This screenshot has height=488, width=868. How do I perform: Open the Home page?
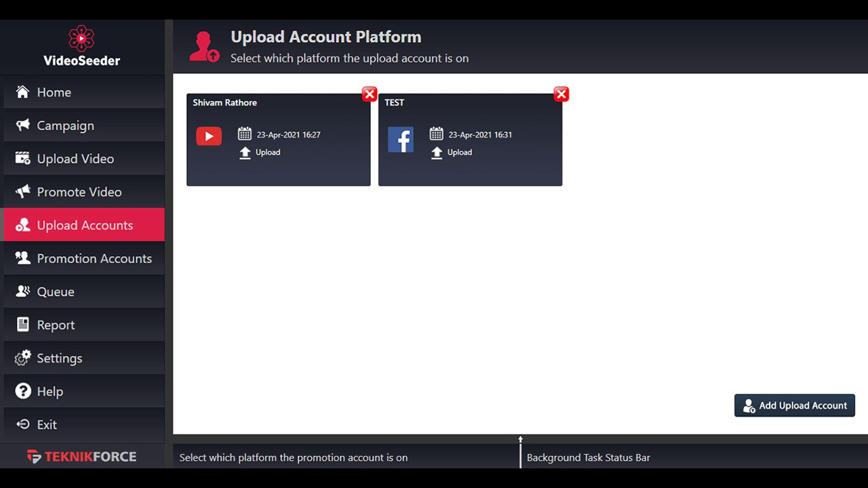(x=54, y=92)
